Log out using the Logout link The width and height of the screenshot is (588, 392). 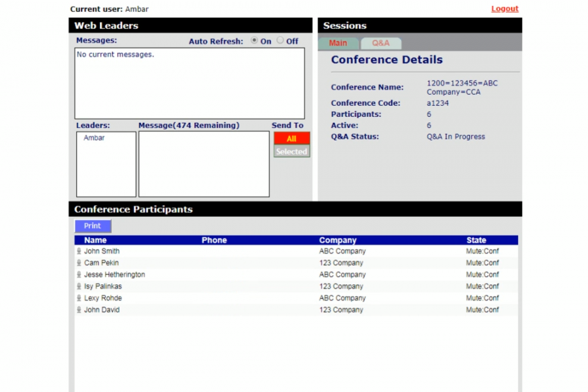tap(504, 9)
